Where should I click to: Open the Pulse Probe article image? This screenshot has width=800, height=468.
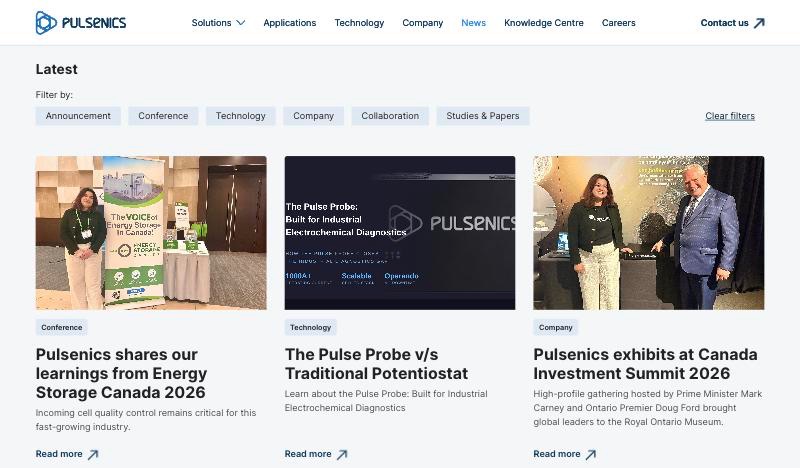pos(399,233)
